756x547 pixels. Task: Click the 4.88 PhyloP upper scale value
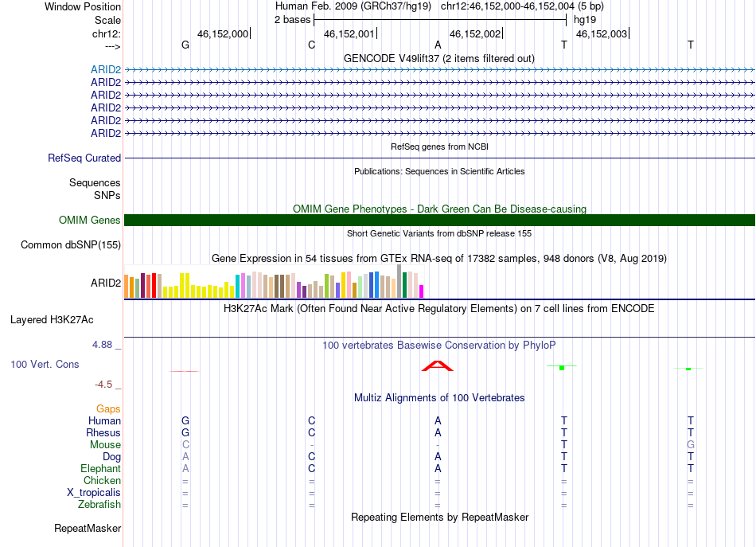coord(102,345)
